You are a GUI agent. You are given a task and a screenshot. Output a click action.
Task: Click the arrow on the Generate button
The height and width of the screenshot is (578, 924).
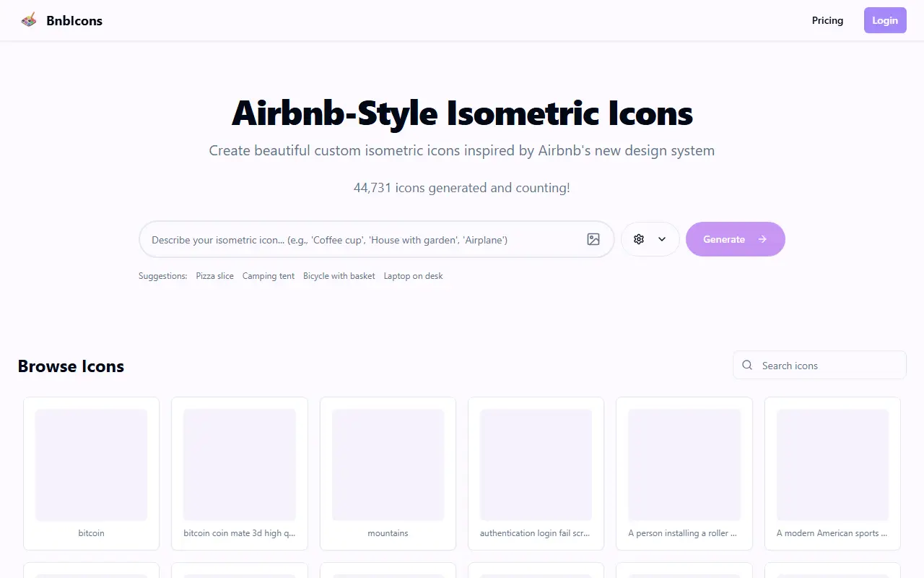pos(762,239)
